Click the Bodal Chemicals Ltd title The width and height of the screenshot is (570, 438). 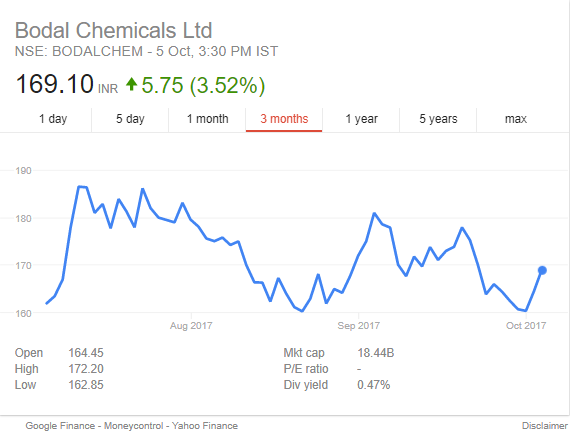click(113, 30)
